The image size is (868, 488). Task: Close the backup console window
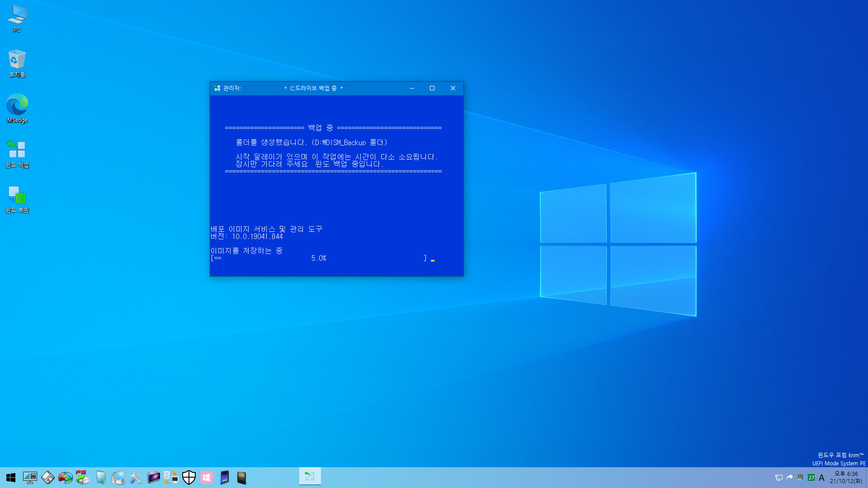(453, 88)
